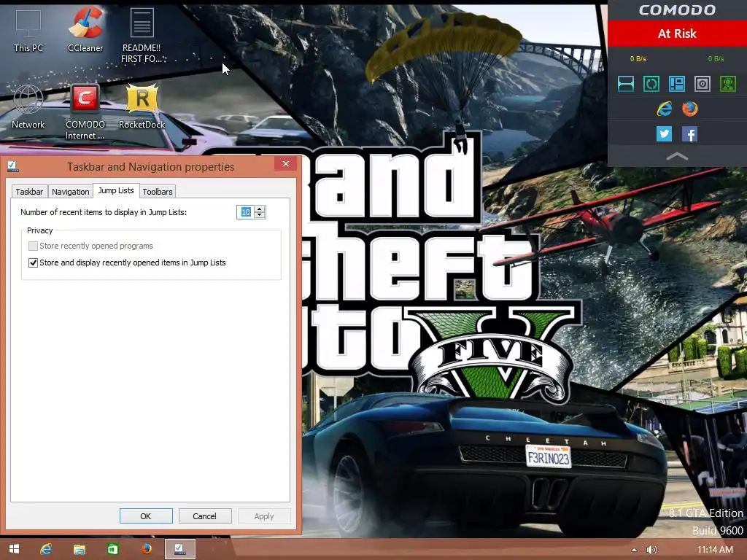Launch RocketDock desktop shortcut
The image size is (747, 560).
142,106
